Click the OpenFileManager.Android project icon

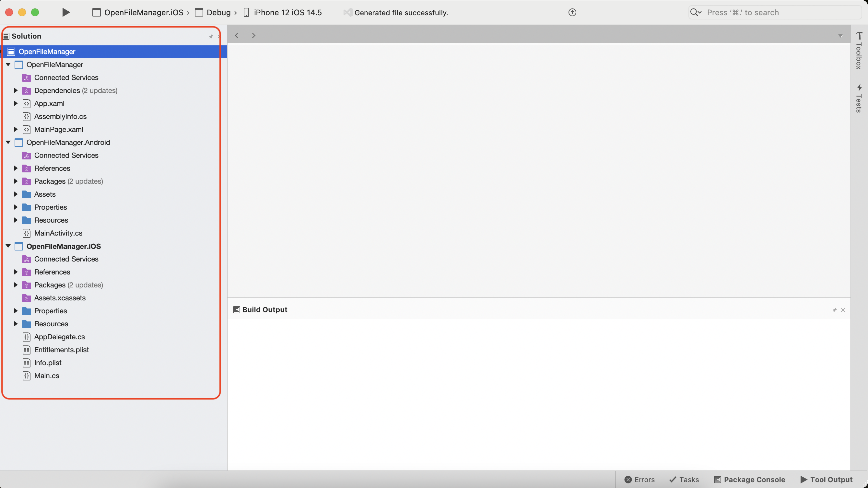[19, 143]
